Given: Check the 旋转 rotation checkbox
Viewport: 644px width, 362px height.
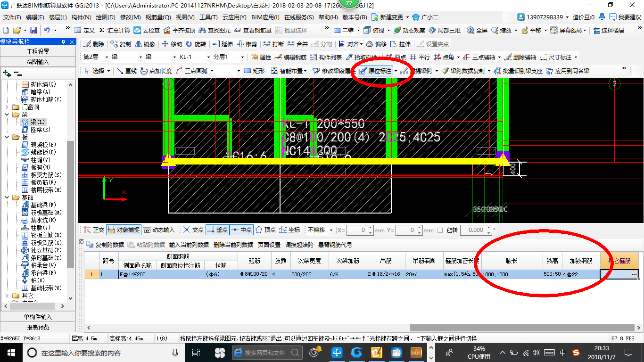Looking at the screenshot, I should click(x=440, y=230).
